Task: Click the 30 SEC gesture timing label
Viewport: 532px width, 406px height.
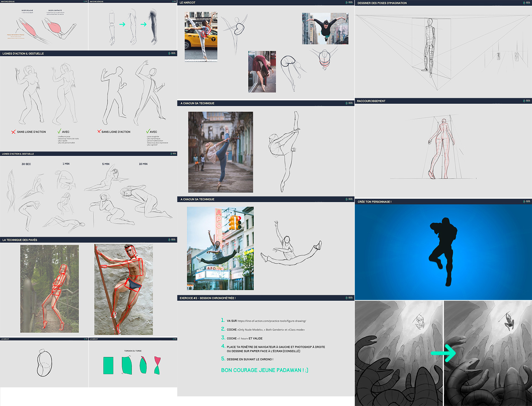Action: pos(26,164)
